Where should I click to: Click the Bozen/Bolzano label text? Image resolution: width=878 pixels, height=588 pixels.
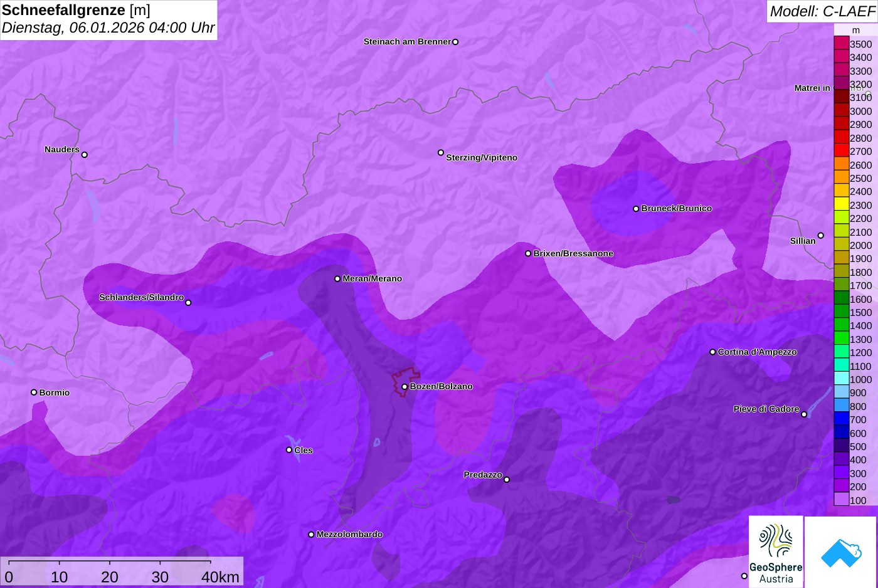442,387
